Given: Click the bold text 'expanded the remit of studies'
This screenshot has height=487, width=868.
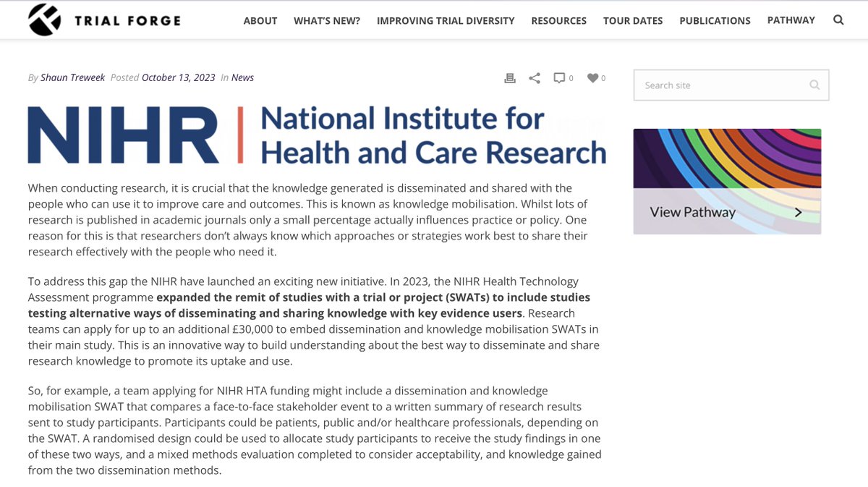Looking at the screenshot, I should point(240,297).
